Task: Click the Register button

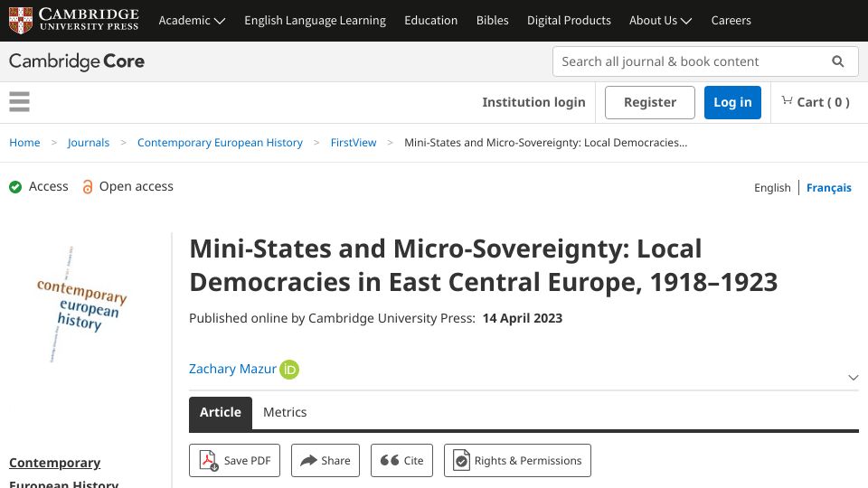Action: tap(650, 102)
